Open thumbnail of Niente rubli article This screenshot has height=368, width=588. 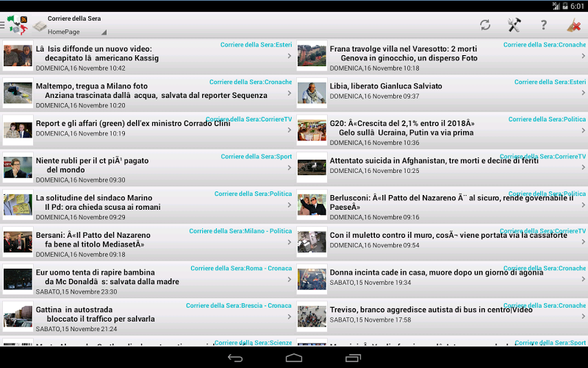18,167
